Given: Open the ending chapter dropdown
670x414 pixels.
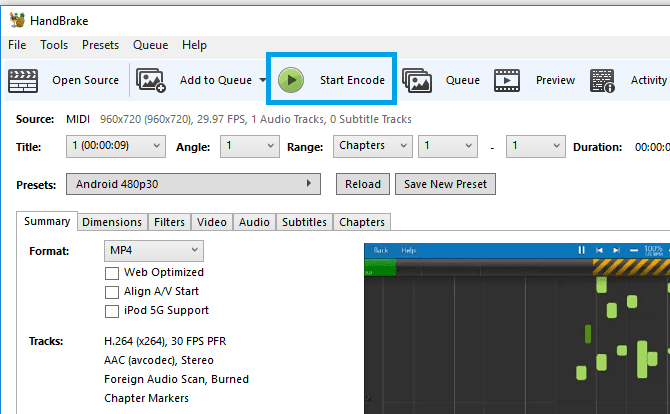Looking at the screenshot, I should click(536, 147).
